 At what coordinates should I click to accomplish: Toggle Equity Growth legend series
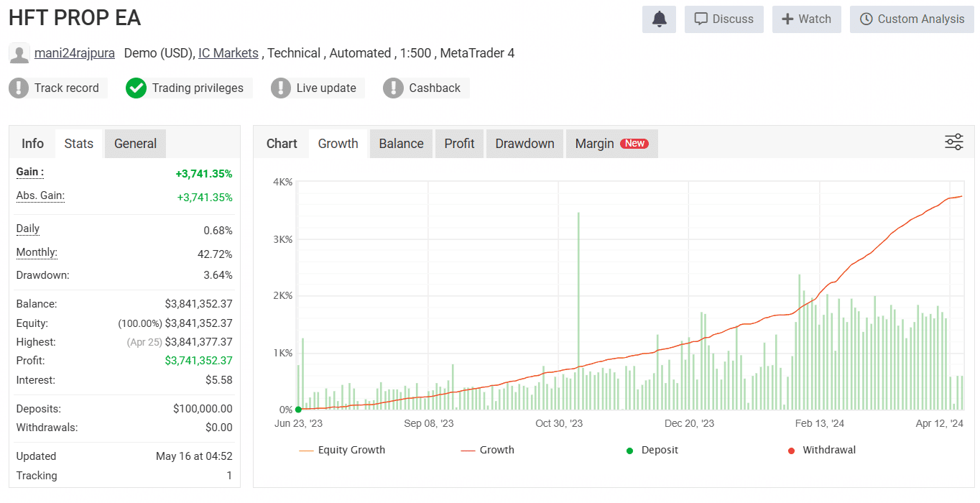click(x=342, y=451)
